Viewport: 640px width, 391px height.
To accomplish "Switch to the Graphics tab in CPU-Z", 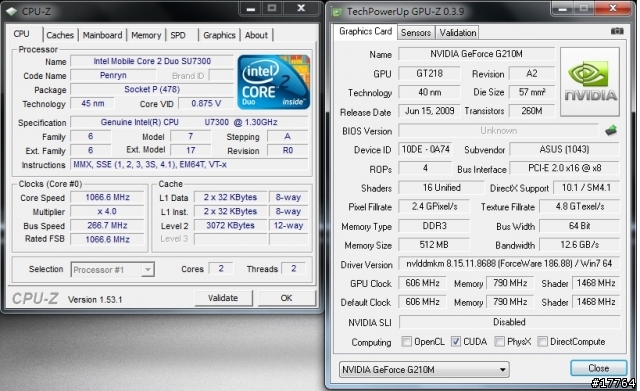I will pyautogui.click(x=219, y=35).
